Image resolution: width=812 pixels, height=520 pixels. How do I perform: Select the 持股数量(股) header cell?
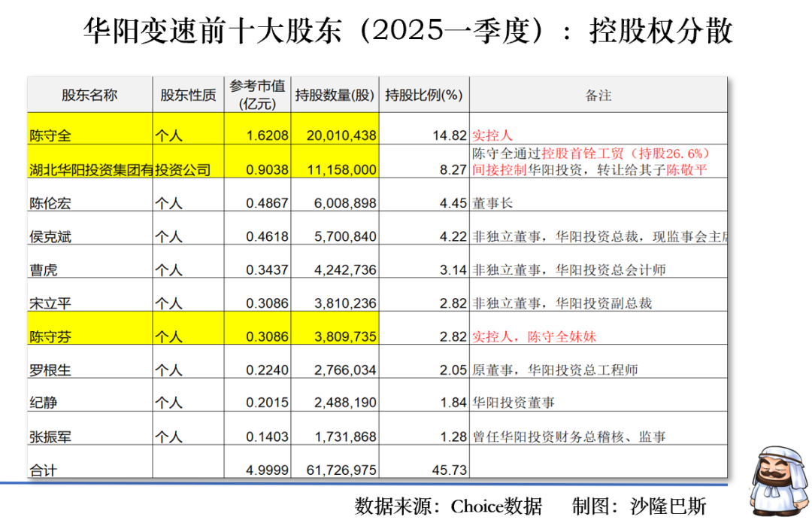pyautogui.click(x=335, y=95)
